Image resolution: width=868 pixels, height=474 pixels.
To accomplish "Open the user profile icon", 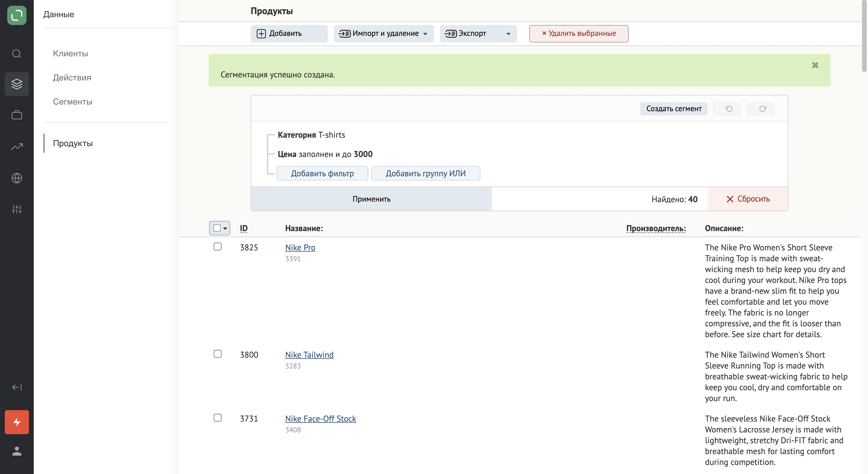I will 17,451.
